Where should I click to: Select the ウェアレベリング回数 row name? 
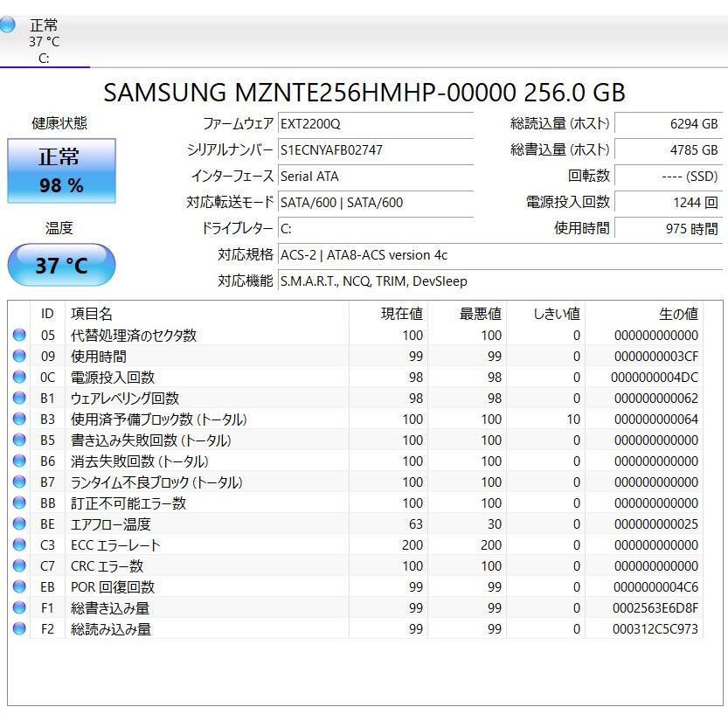point(125,399)
